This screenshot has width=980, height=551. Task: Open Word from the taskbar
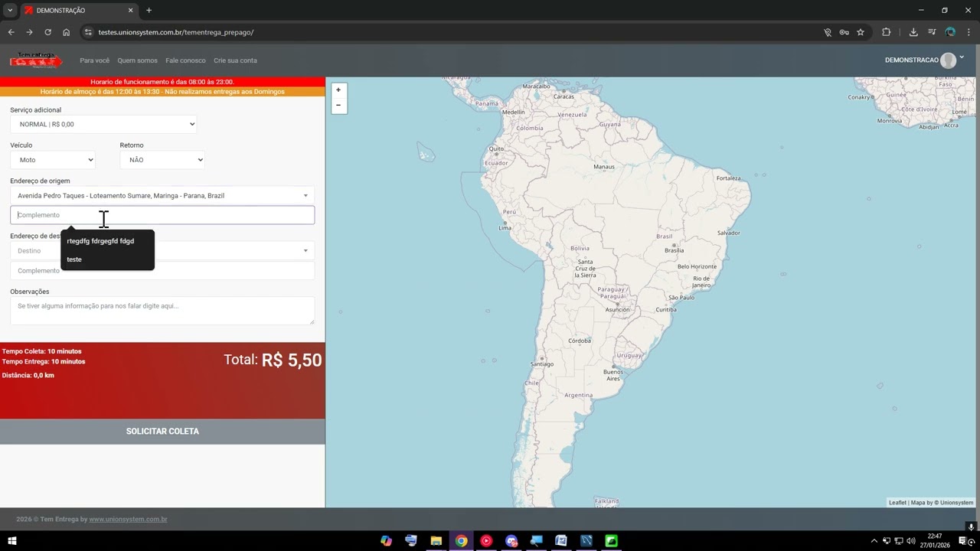point(561,541)
